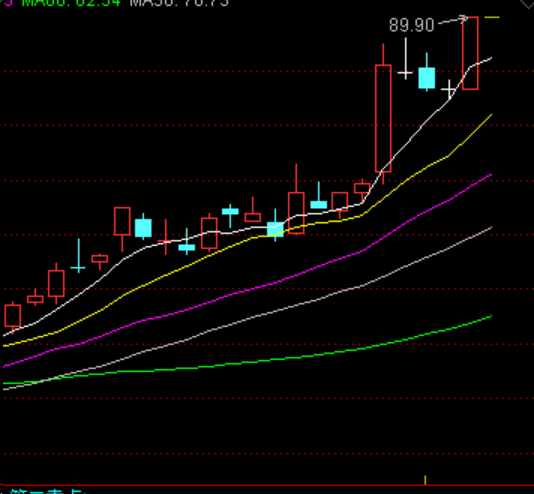Select the latest red candlestick at 89.90 high
Image resolution: width=534 pixels, height=494 pixels.
[470, 53]
